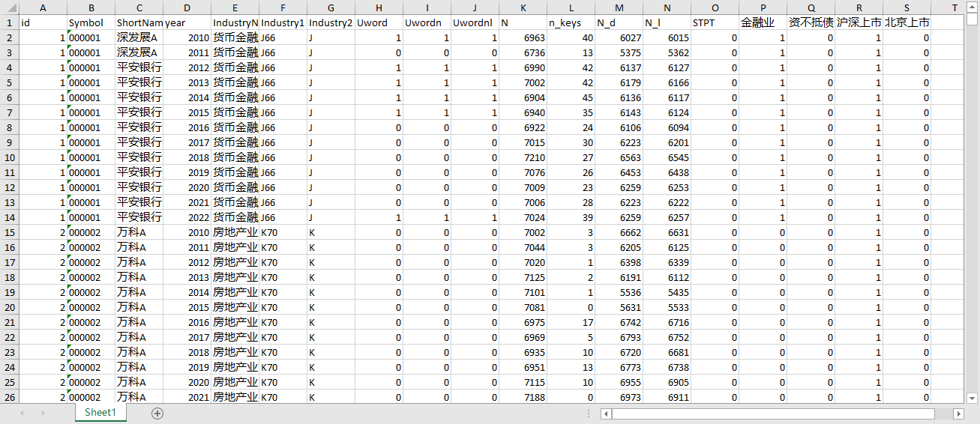980x424 pixels.
Task: Select column E header
Action: coord(235,7)
